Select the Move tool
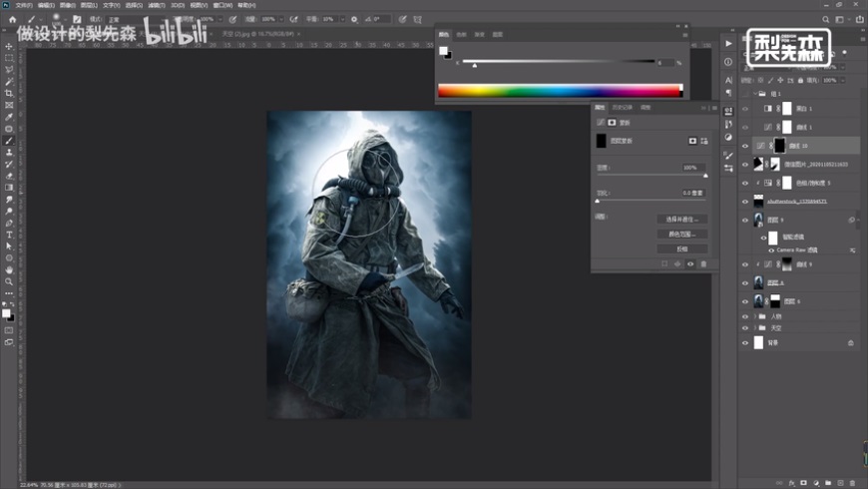 pos(9,47)
